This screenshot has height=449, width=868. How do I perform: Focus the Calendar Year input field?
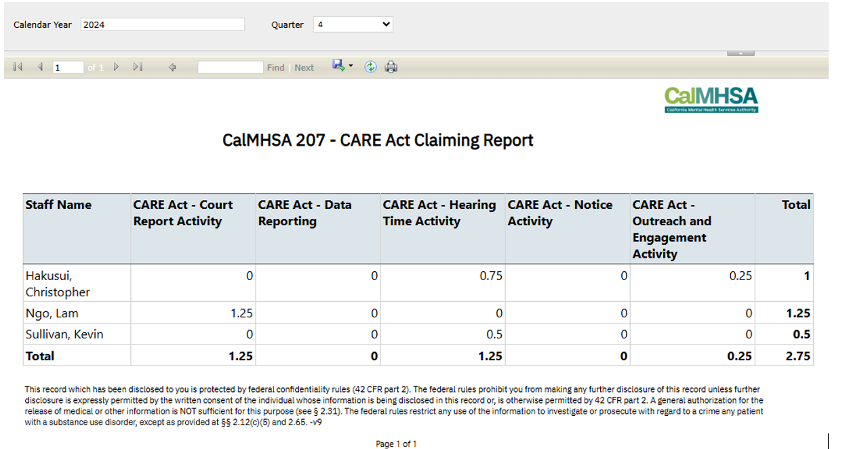coord(163,24)
